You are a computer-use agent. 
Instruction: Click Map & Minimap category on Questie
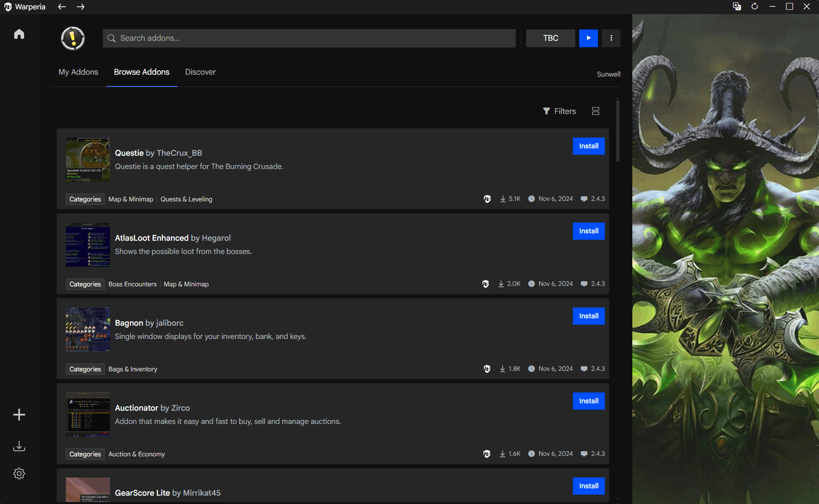point(131,199)
